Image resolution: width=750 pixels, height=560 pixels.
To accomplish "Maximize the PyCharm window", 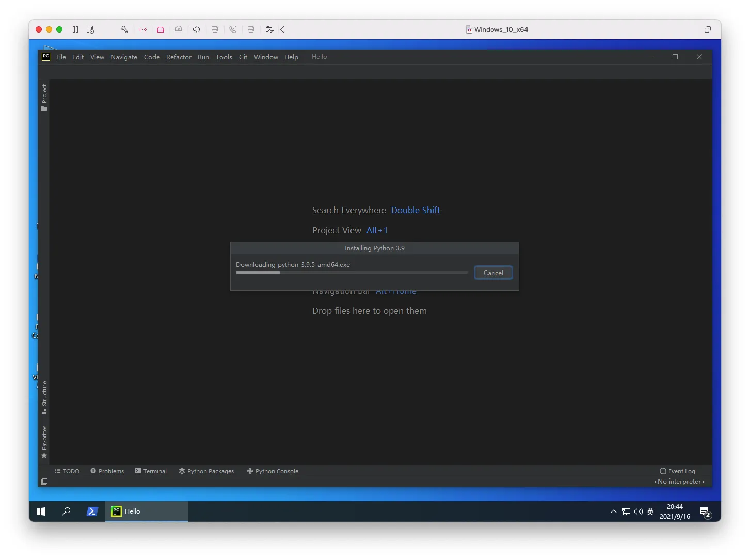I will click(x=675, y=57).
